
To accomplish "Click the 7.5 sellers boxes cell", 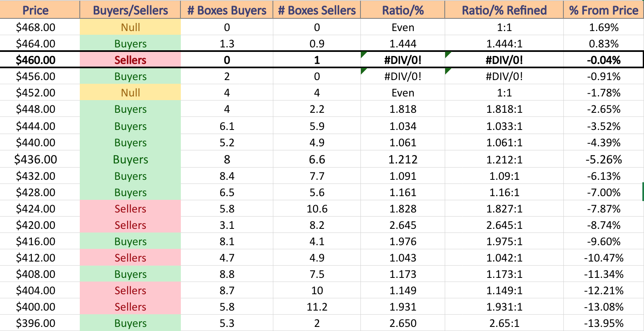I will (x=317, y=274).
